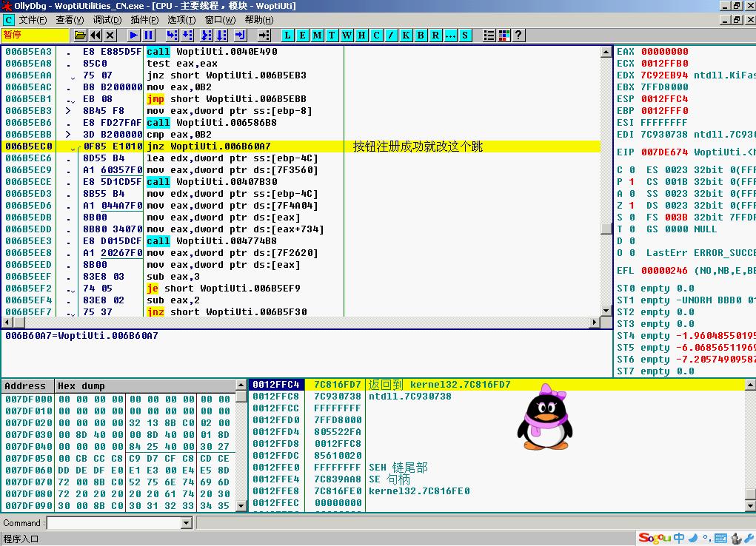Click EIP register value 007DE674
Image resolution: width=756 pixels, height=546 pixels.
[664, 152]
